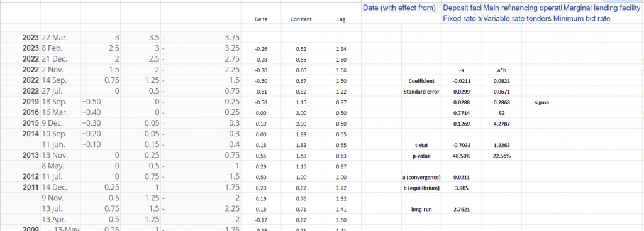644x231 pixels.
Task: Select the cell containing 4.2787
Action: pos(501,124)
